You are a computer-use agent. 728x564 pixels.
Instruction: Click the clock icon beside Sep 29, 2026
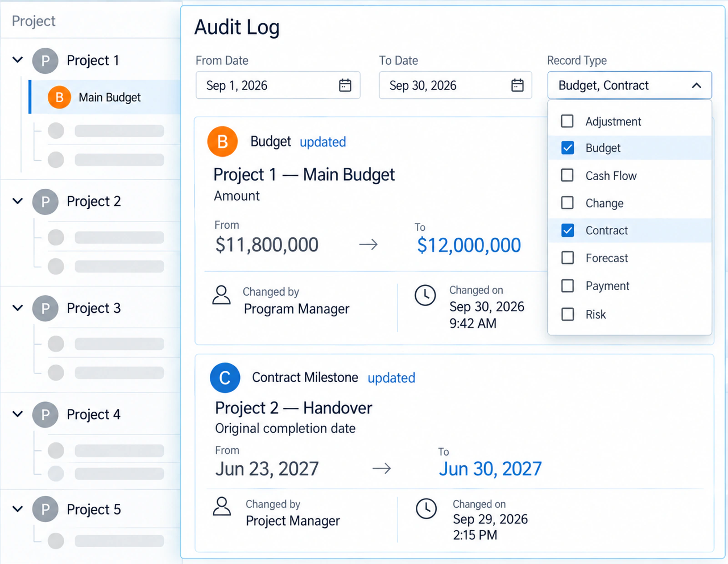426,509
